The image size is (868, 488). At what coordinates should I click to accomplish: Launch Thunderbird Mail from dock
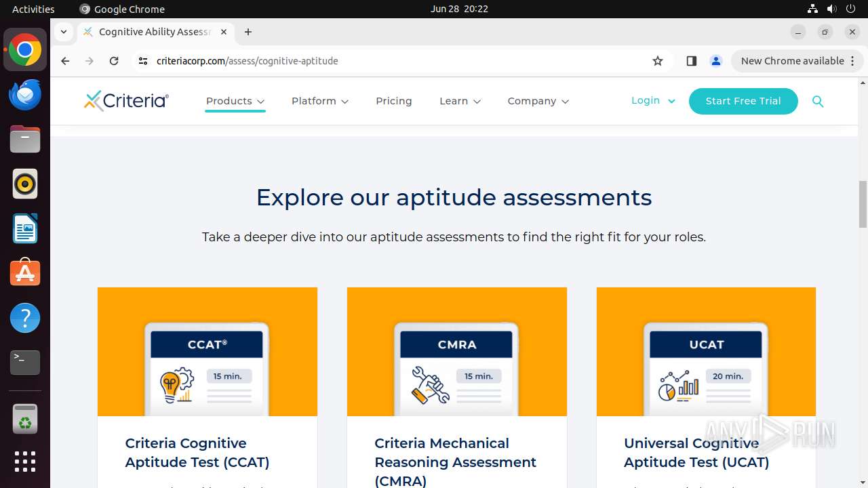(25, 95)
